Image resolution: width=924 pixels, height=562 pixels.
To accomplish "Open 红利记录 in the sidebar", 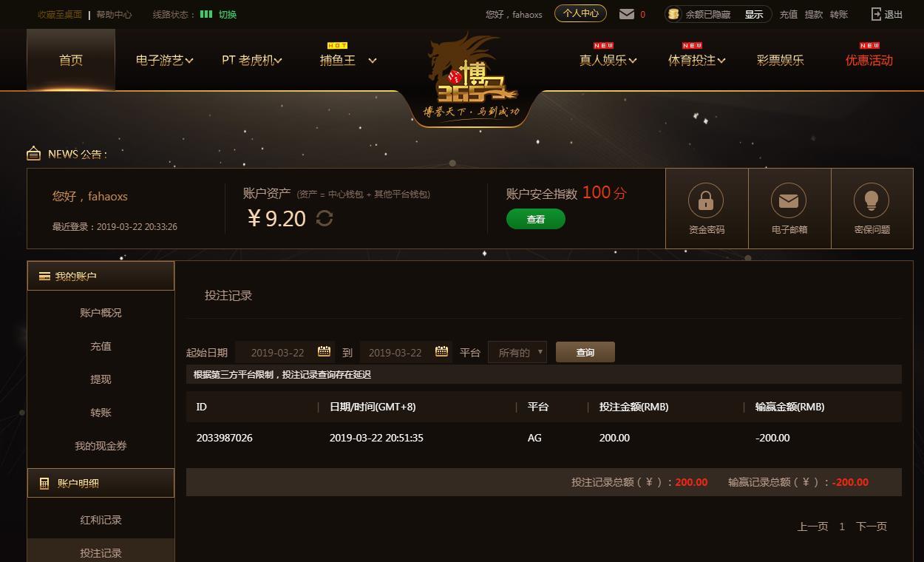I will click(x=101, y=520).
